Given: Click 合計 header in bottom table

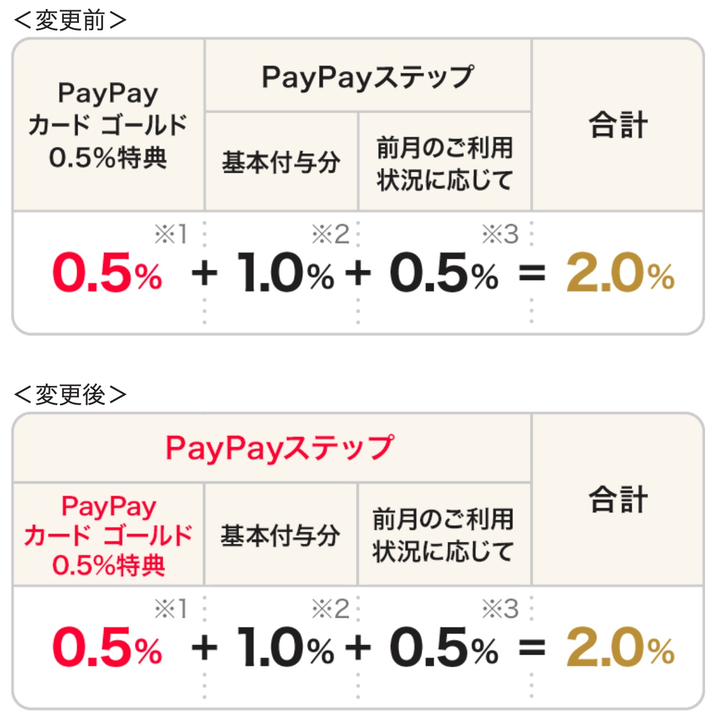Looking at the screenshot, I should (618, 500).
